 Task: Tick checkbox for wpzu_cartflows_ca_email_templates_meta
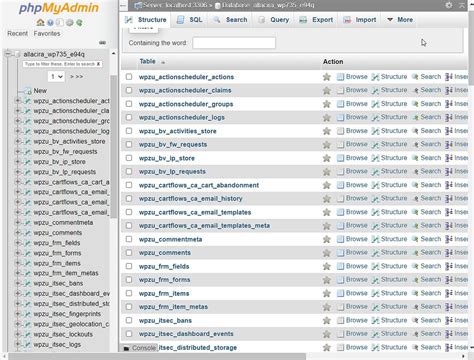tap(129, 226)
